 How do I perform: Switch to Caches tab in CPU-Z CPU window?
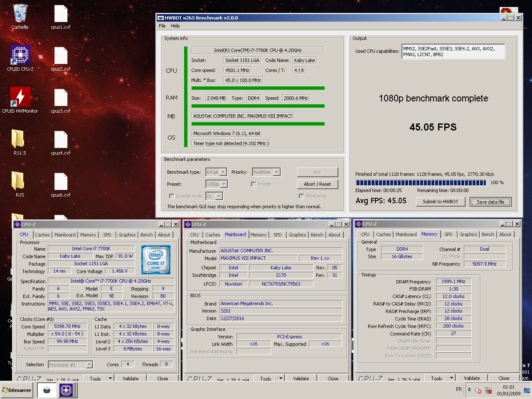coord(42,235)
